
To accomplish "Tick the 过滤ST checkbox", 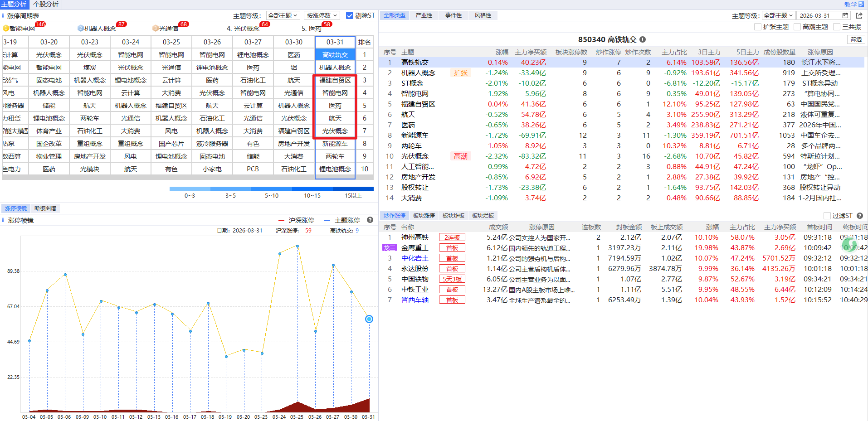I will [827, 216].
